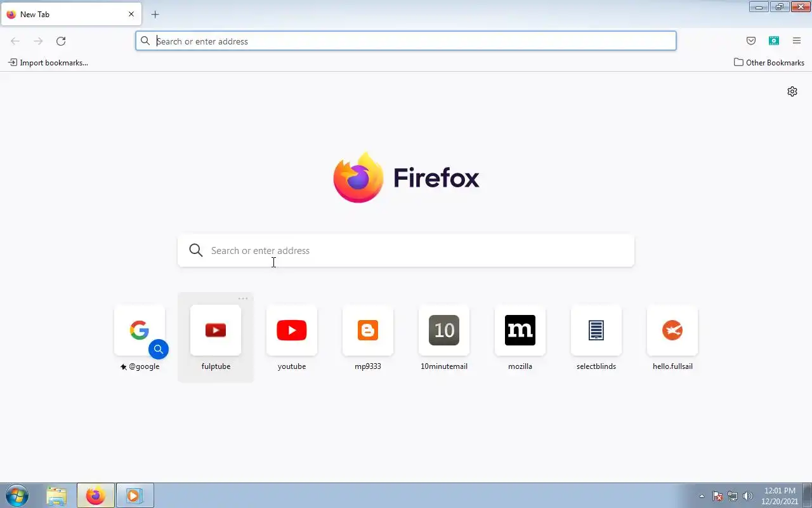The height and width of the screenshot is (508, 812).
Task: Open the Firefox application menu
Action: click(797, 41)
